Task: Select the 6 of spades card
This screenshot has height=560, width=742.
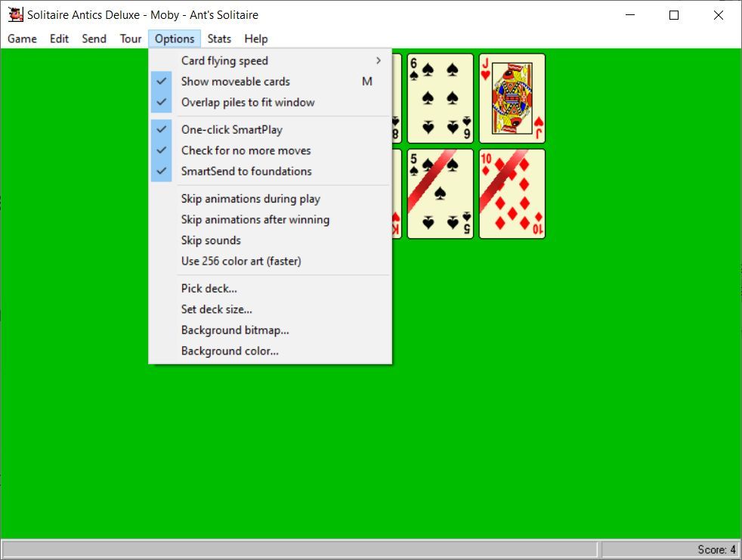Action: point(440,98)
